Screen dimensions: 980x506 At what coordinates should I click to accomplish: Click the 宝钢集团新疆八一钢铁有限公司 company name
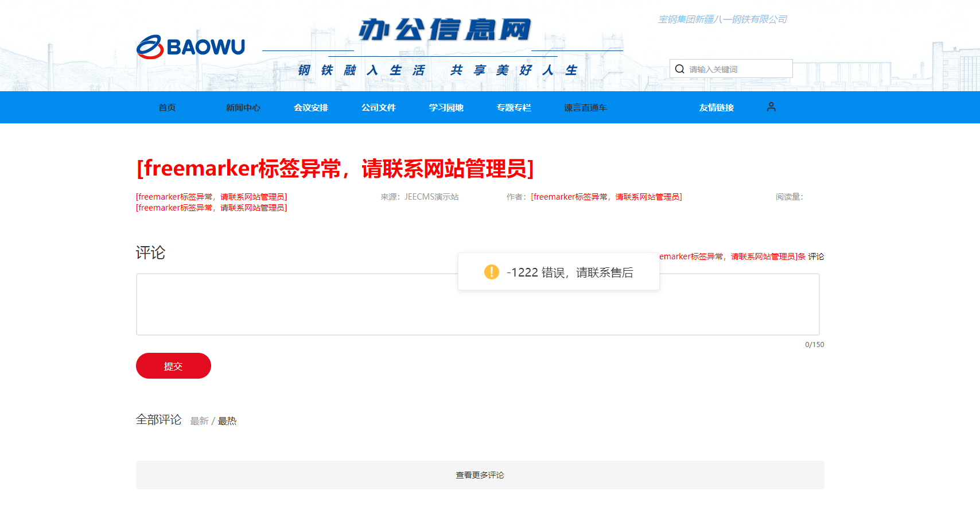(722, 20)
